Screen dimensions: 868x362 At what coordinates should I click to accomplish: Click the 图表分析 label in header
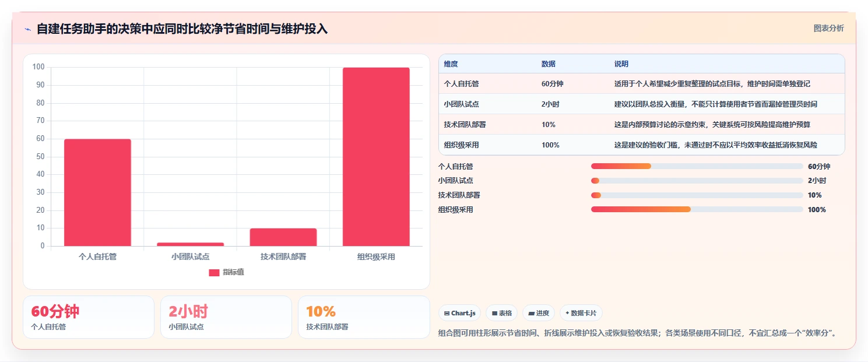(x=828, y=28)
